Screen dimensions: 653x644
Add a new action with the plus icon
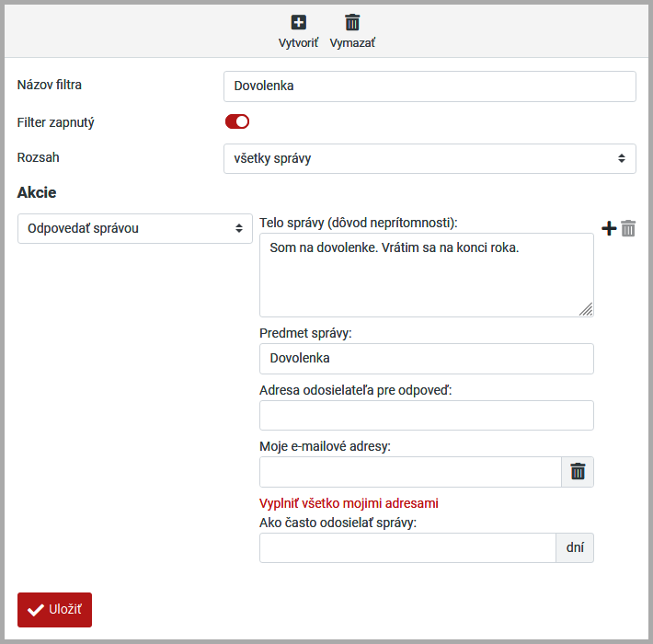tap(609, 228)
